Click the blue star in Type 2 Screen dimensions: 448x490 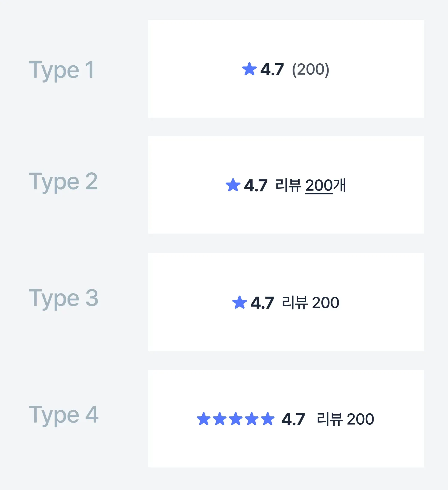pyautogui.click(x=233, y=185)
